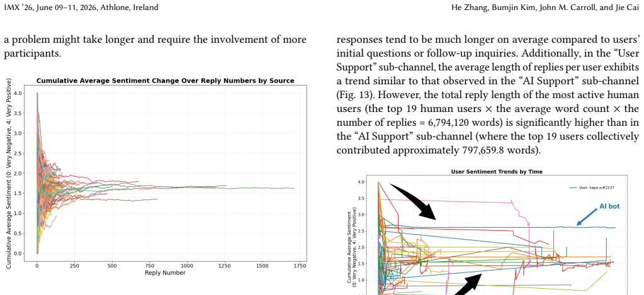
Task: Click the 1000 tick on the Reply Number axis
Action: [187, 265]
